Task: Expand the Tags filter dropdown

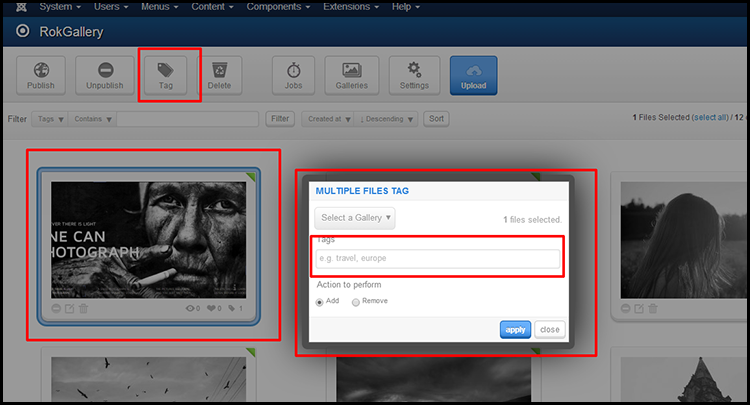Action: tap(50, 119)
